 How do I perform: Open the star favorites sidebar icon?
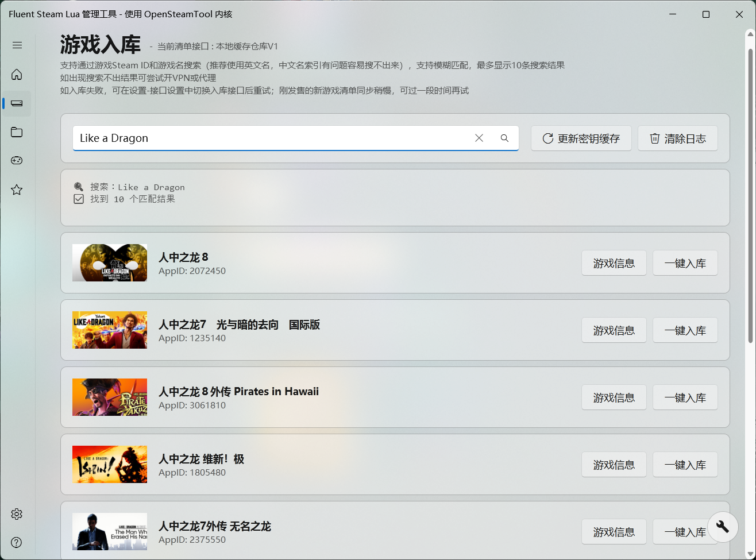pyautogui.click(x=17, y=190)
